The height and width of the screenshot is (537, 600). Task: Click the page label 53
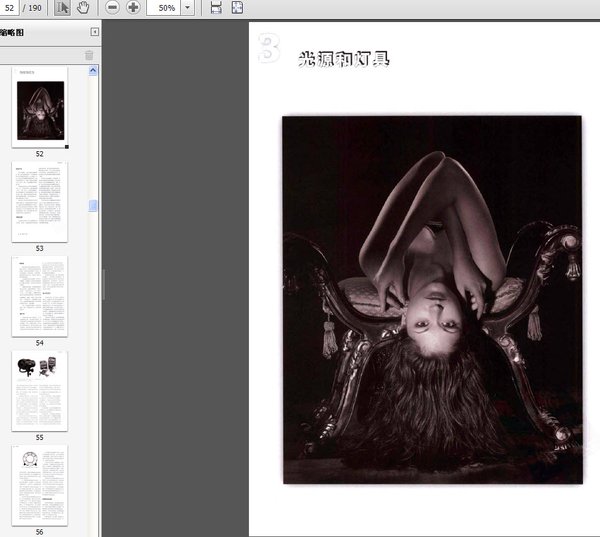[40, 248]
